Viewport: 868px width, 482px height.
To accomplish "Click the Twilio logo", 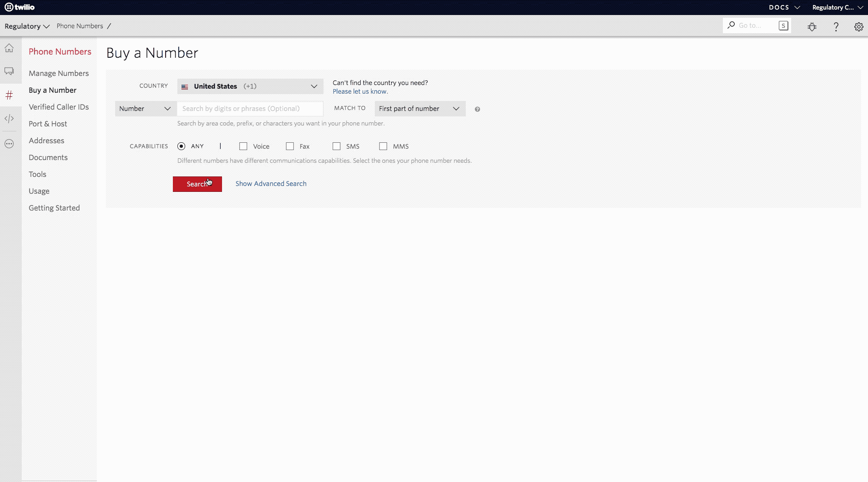I will click(x=20, y=7).
